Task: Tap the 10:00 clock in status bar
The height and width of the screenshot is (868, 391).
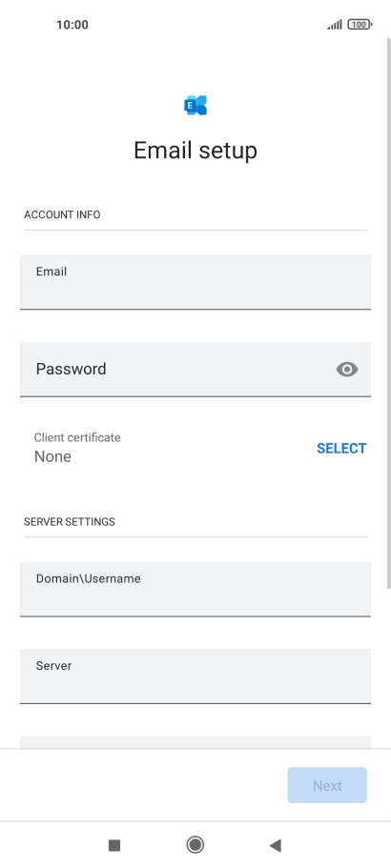Action: (72, 25)
